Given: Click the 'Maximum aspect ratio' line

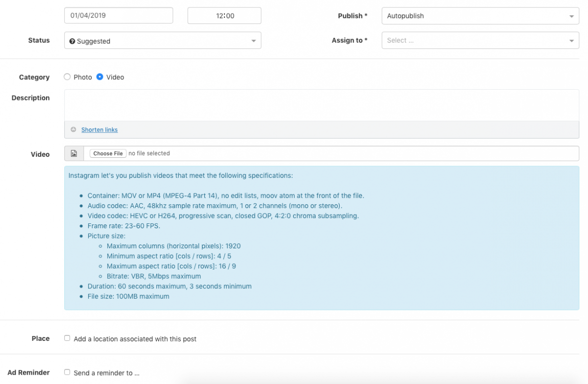Looking at the screenshot, I should point(171,266).
